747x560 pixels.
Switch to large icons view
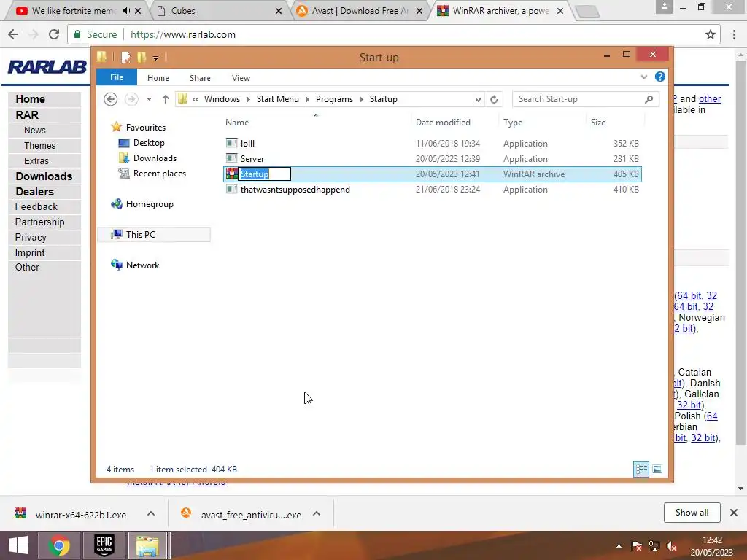[x=657, y=469]
